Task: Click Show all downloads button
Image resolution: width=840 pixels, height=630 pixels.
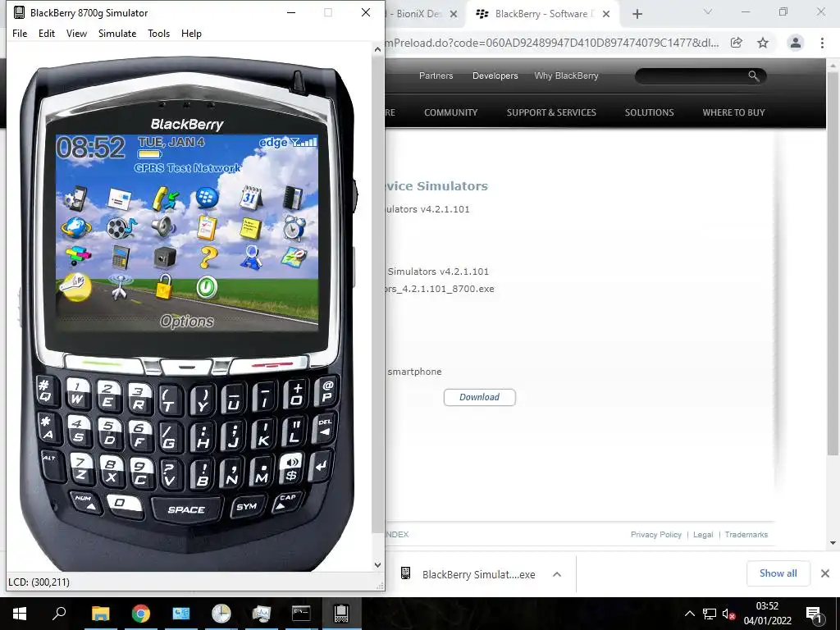Action: coord(778,573)
